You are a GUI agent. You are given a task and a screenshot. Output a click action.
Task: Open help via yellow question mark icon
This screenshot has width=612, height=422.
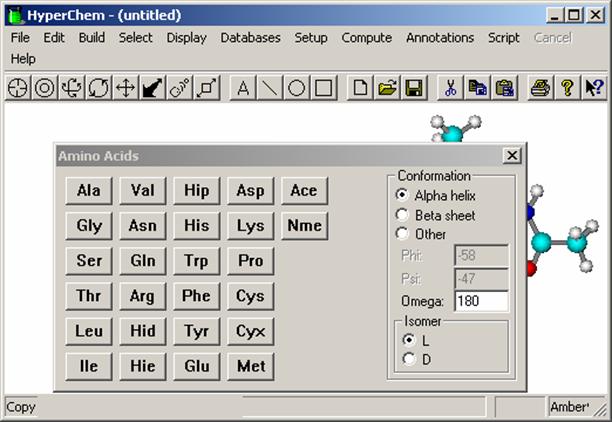click(x=568, y=88)
